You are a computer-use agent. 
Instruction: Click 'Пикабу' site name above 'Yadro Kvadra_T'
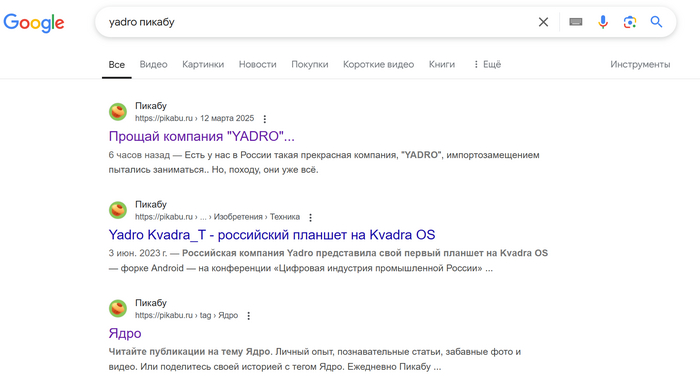[x=151, y=204]
